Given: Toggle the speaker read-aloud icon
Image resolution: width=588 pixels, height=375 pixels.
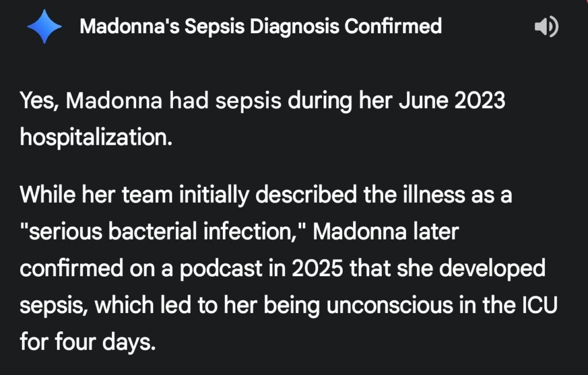Looking at the screenshot, I should click(546, 26).
